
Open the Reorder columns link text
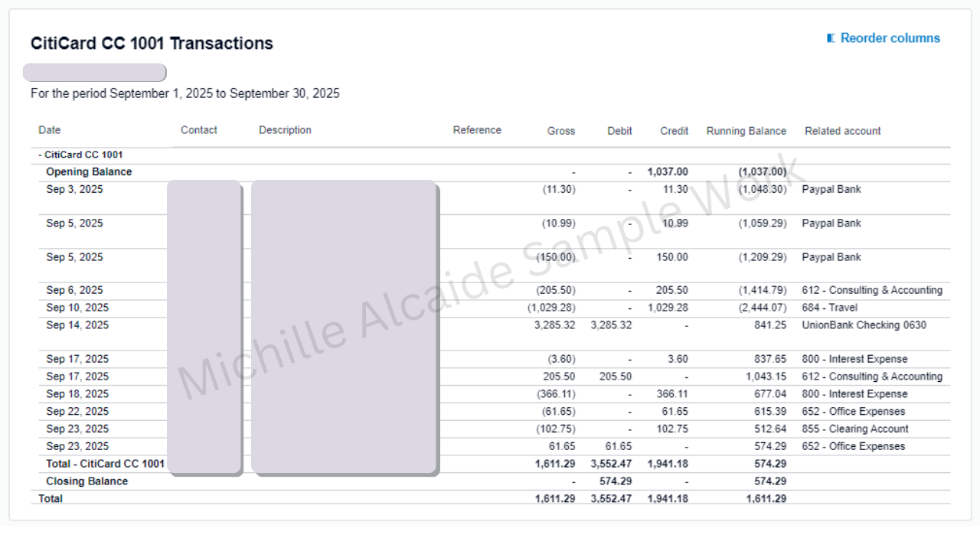pos(890,38)
